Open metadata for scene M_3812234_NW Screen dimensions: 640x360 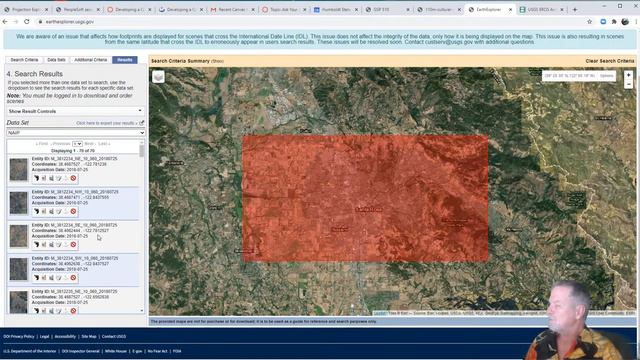[x=58, y=211]
